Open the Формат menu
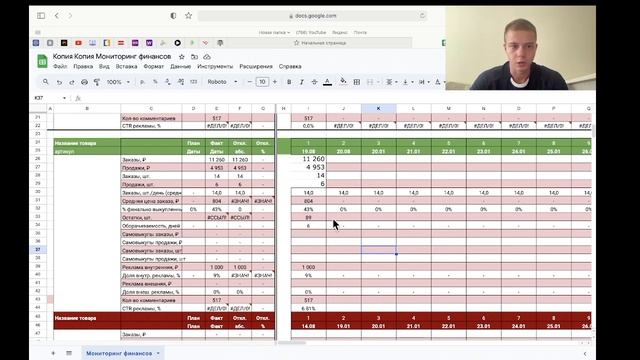The width and height of the screenshot is (640, 360). point(153,66)
